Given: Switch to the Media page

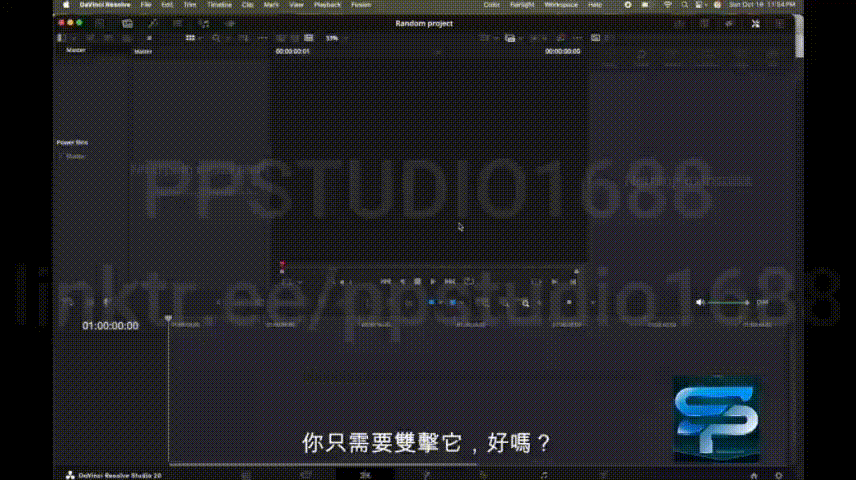Looking at the screenshot, I should click(x=246, y=475).
